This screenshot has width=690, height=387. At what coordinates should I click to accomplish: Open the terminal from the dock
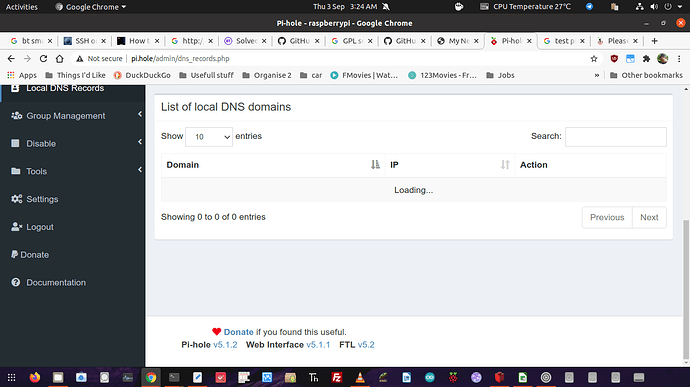pyautogui.click(x=174, y=377)
